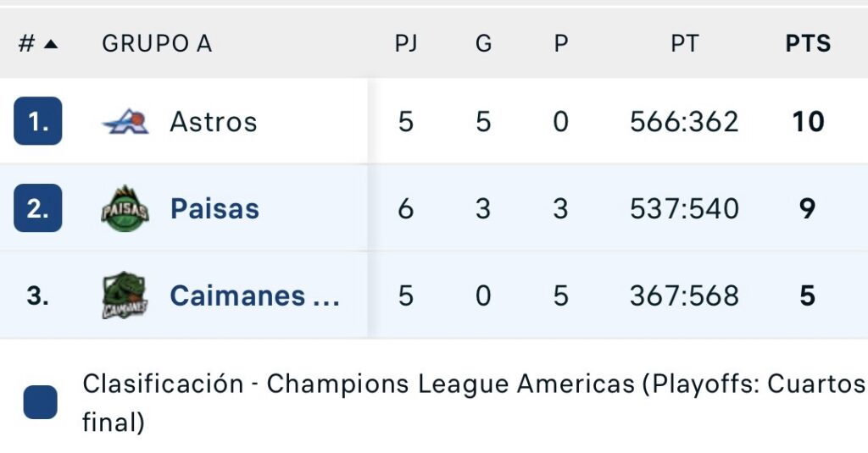Sort table by P column header

[x=560, y=44]
